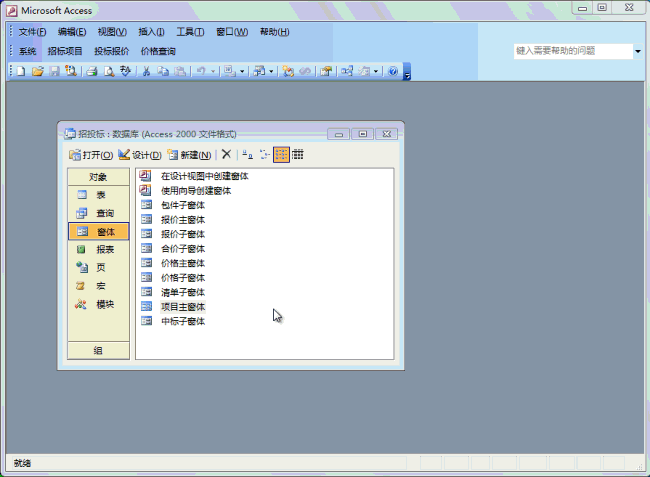
Task: Click the 组 groups bar button
Action: coord(98,351)
